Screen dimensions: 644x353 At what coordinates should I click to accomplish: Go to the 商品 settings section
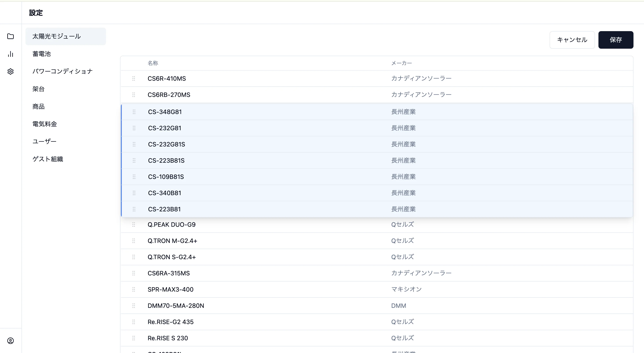65,106
